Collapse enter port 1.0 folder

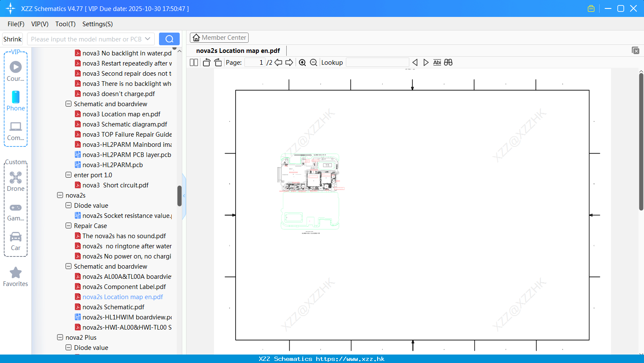pyautogui.click(x=69, y=175)
